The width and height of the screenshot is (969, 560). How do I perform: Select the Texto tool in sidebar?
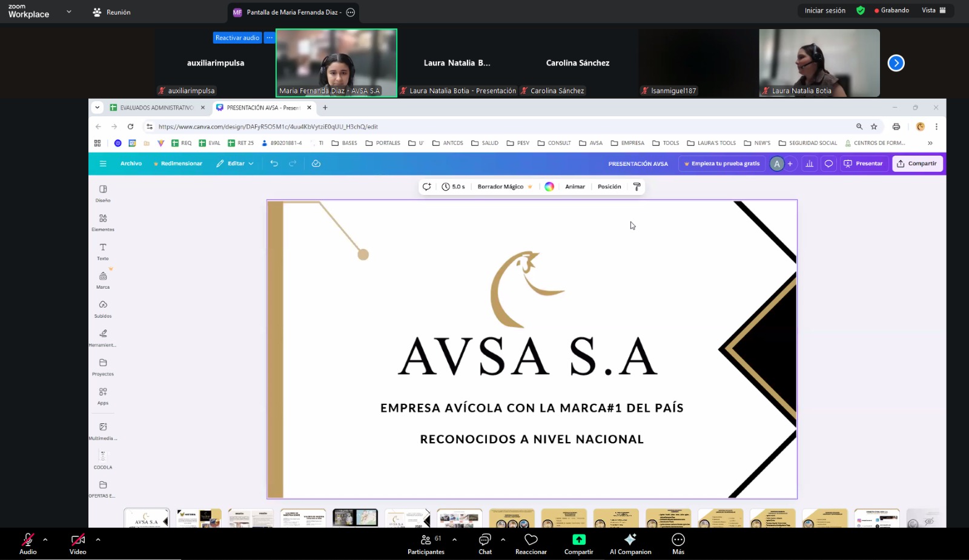[x=103, y=251]
